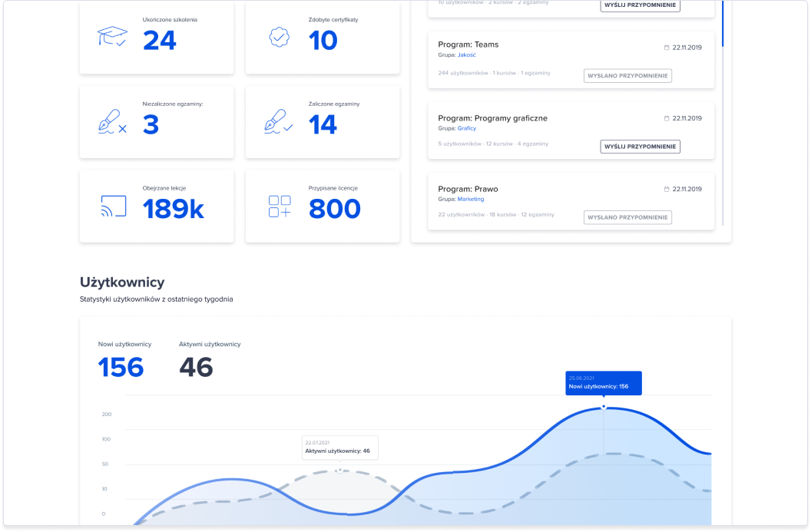Select the passed exam pen icon with checkmark
Image resolution: width=811 pixels, height=532 pixels.
(x=279, y=122)
